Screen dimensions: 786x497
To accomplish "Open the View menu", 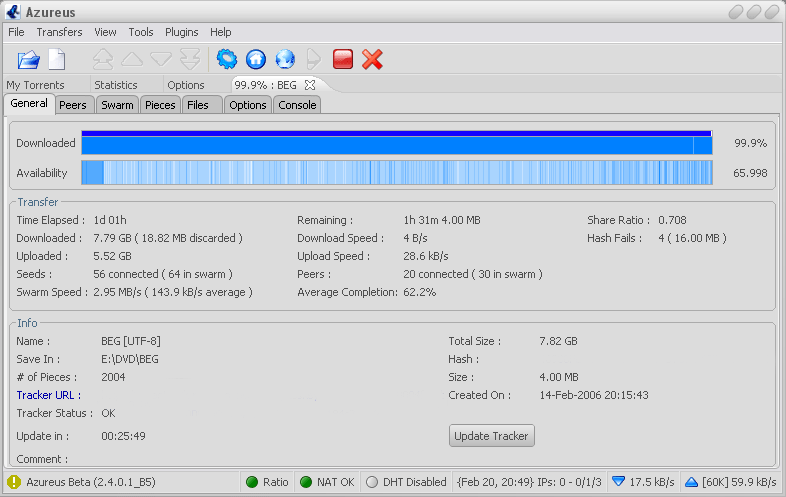I will pos(105,32).
